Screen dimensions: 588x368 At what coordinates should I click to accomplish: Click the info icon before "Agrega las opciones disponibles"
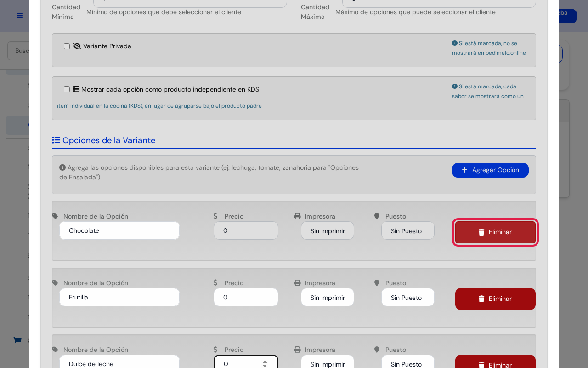62,167
